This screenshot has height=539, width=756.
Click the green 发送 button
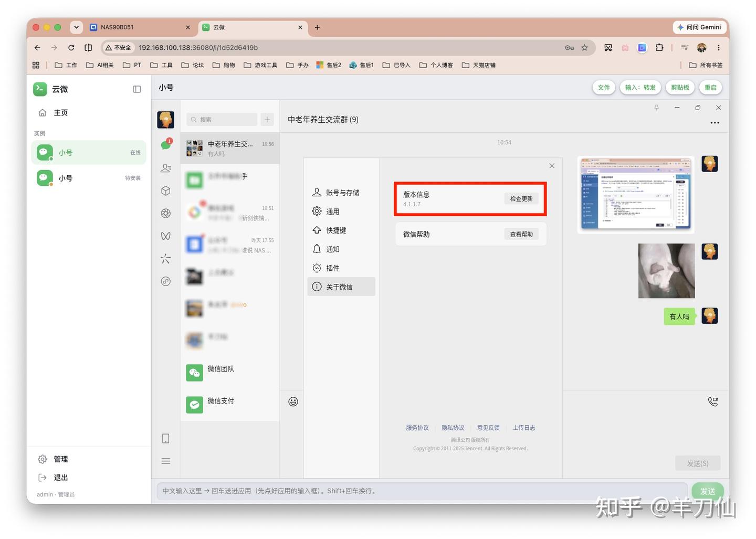pyautogui.click(x=708, y=491)
